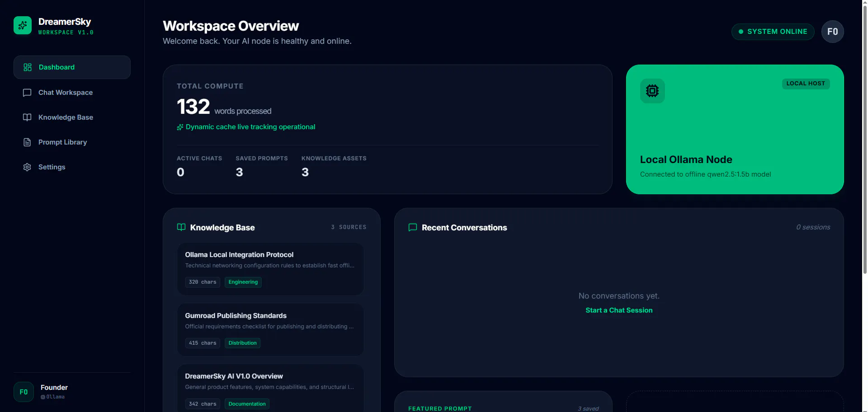Click the FEATURED PROMPT label

tap(440, 408)
